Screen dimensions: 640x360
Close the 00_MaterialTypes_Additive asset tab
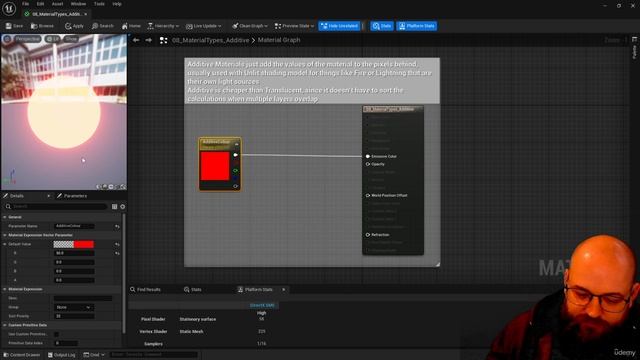pos(86,14)
